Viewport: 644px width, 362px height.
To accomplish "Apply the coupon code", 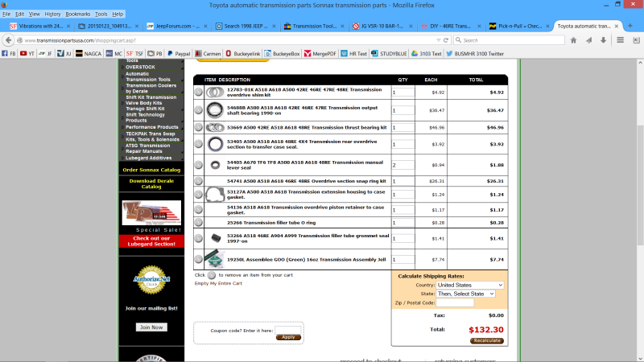I will coord(287,337).
